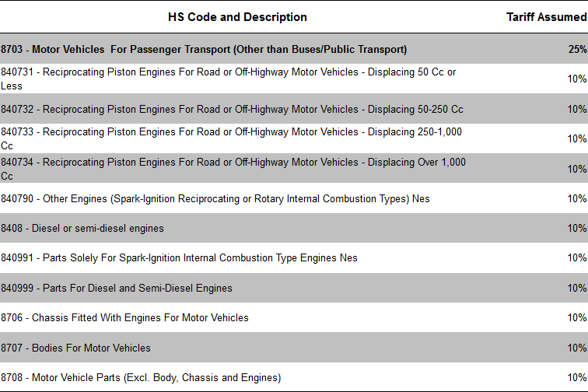Select the 8703 Motor Vehicles row description
The image size is (588, 392).
[204, 49]
